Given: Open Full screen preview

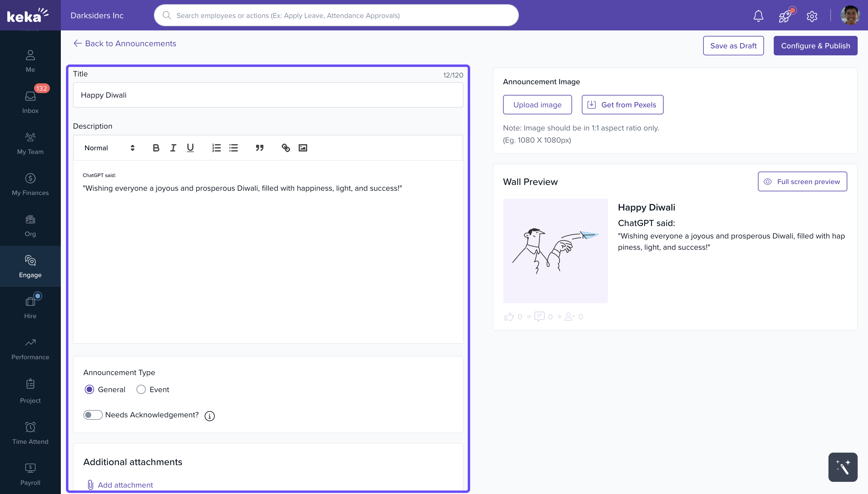Looking at the screenshot, I should 802,182.
